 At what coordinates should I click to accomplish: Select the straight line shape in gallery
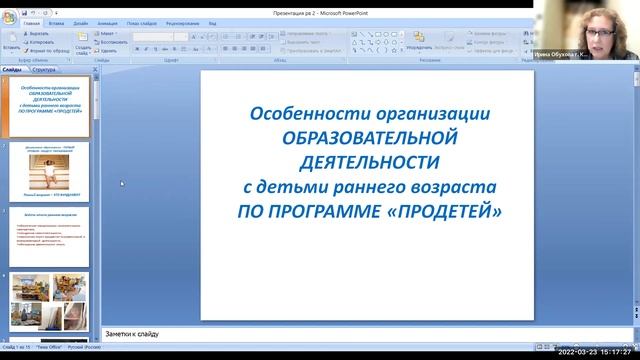[x=362, y=34]
